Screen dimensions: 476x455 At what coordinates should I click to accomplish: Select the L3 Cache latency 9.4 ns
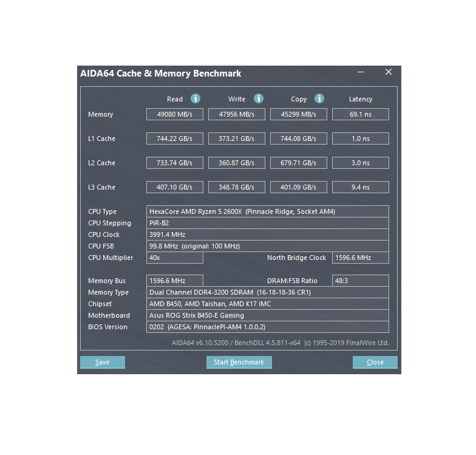(361, 187)
